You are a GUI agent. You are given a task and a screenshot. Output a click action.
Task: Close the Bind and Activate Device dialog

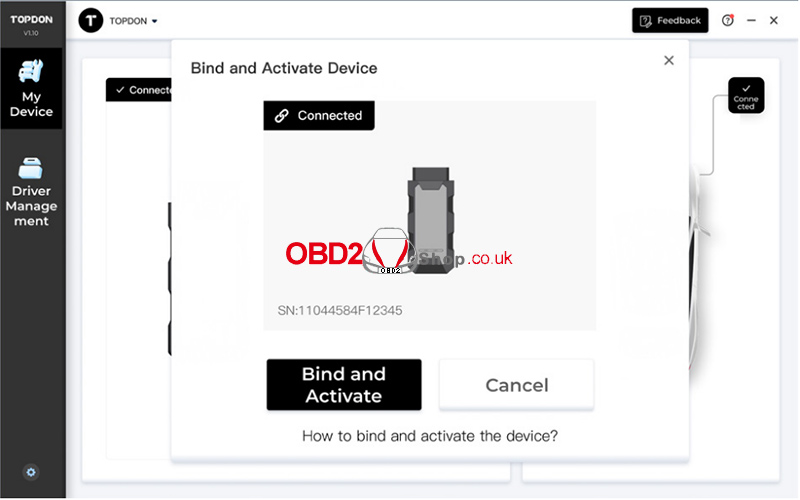[x=669, y=61]
